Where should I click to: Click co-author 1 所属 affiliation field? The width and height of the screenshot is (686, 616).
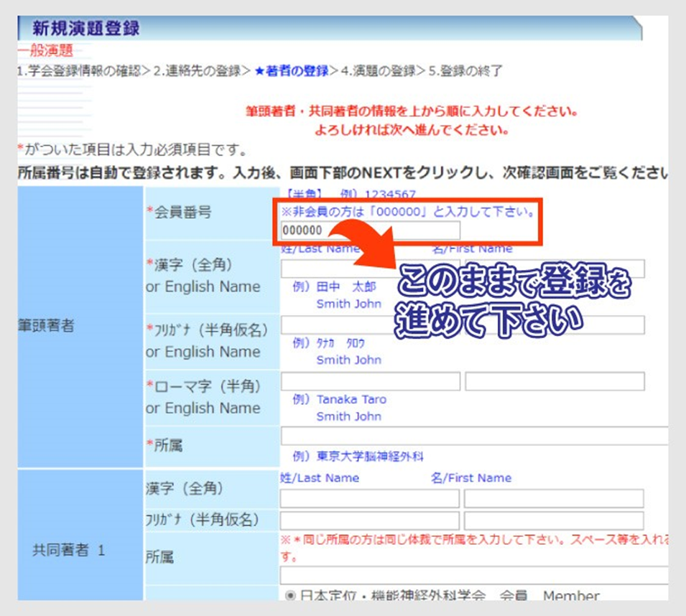(x=474, y=576)
